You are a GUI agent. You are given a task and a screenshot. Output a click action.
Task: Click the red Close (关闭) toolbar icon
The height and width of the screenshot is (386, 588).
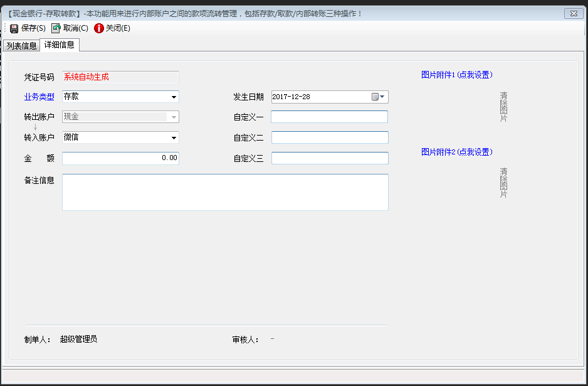[x=99, y=28]
